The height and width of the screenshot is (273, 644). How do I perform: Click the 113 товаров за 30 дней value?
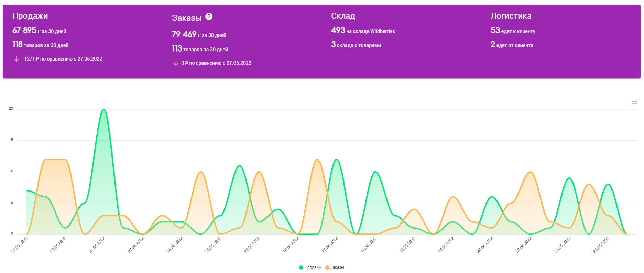(x=200, y=49)
